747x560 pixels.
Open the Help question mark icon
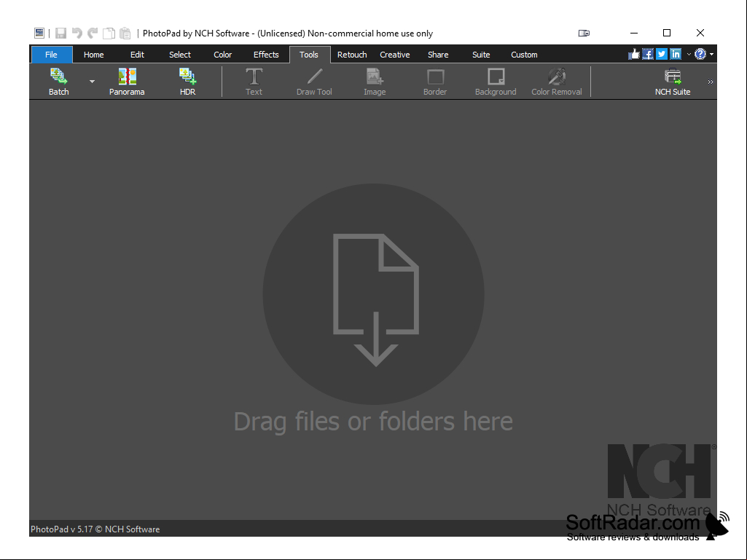[700, 55]
